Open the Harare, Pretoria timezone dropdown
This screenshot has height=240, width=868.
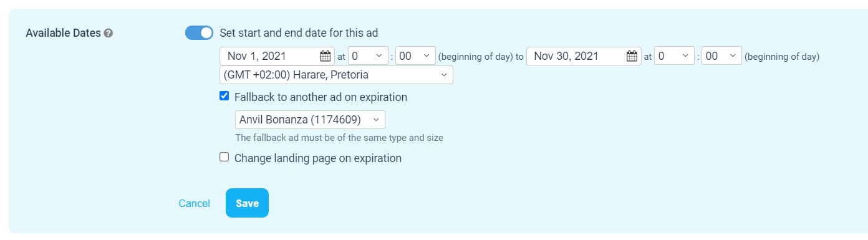click(x=337, y=75)
